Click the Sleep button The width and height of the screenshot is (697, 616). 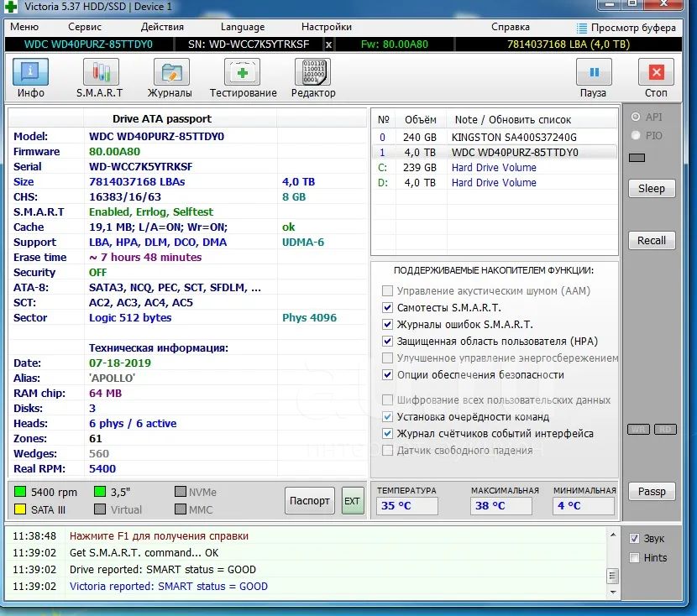click(652, 188)
